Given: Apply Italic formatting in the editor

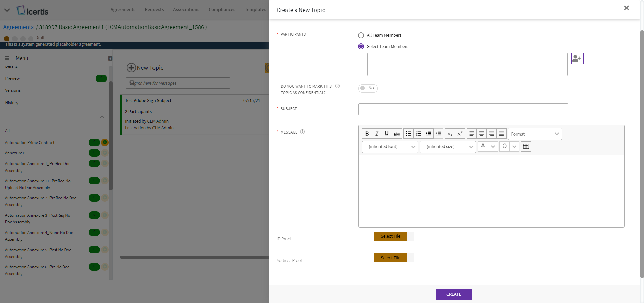Looking at the screenshot, I should point(377,134).
